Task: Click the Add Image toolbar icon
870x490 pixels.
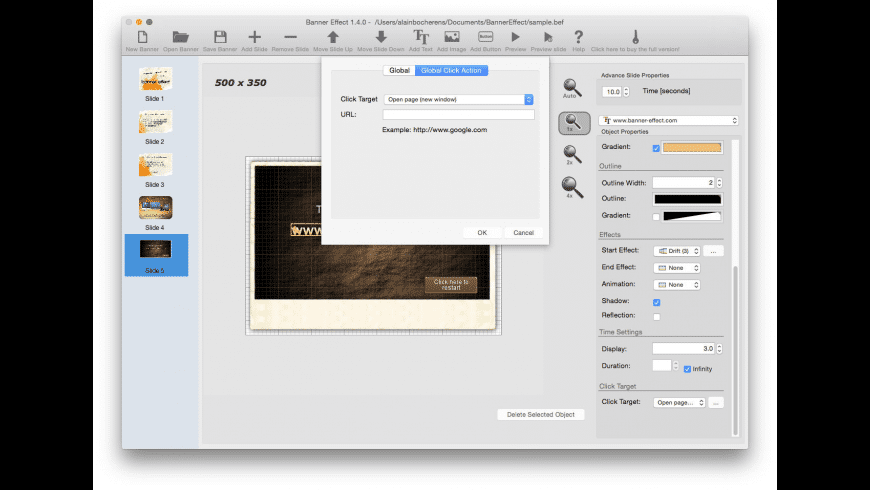Action: tap(452, 37)
